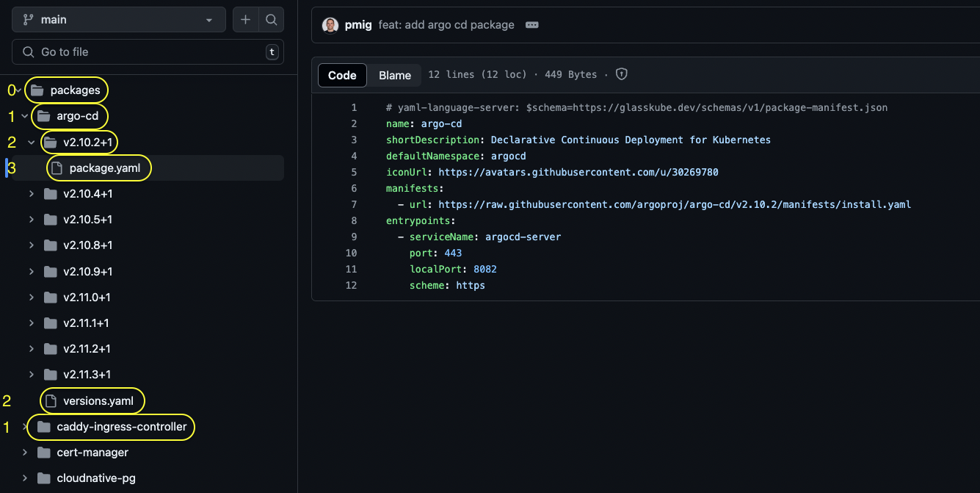Open file tree search via magnifying glass icon
The height and width of the screenshot is (493, 980).
coord(271,19)
